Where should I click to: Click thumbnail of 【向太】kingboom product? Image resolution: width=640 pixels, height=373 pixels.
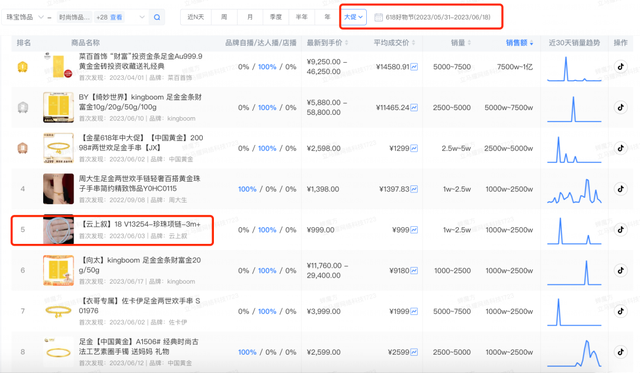[x=58, y=271]
